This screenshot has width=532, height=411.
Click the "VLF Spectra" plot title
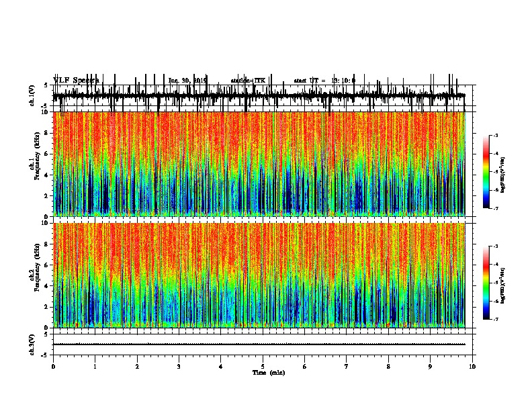coord(77,81)
